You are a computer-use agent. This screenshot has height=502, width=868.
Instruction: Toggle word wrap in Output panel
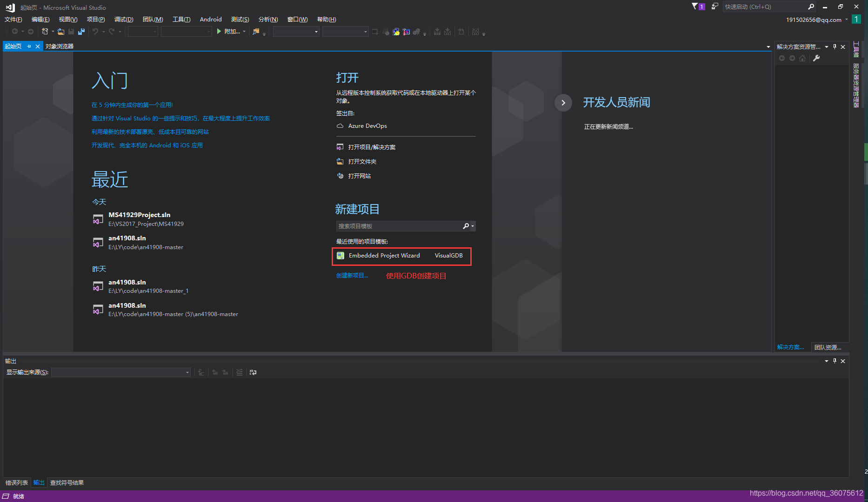tap(253, 372)
